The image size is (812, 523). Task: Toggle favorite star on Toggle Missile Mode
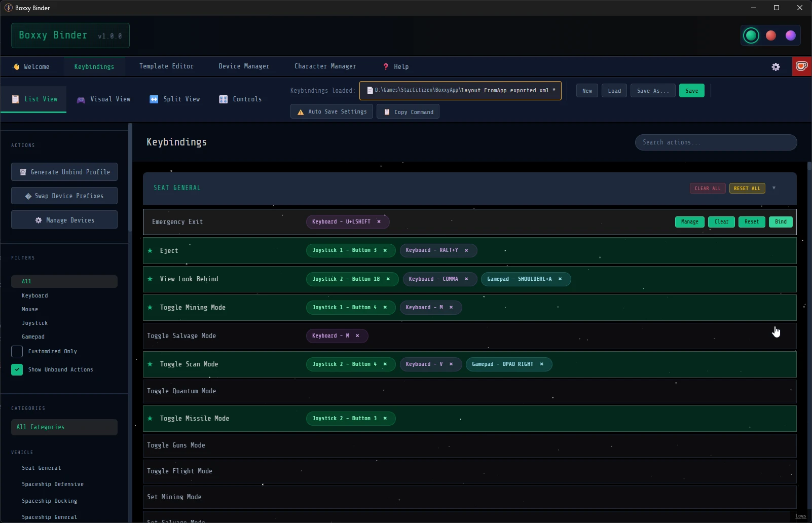tap(150, 418)
